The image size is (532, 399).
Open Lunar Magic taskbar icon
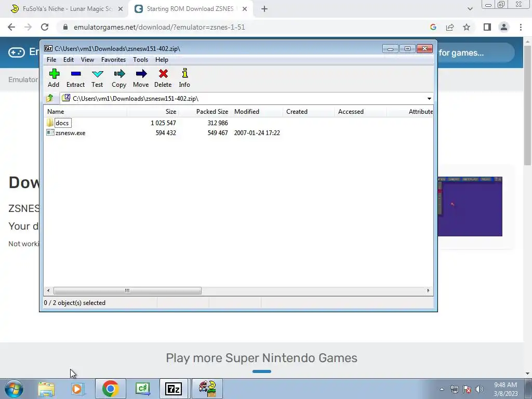[207, 389]
